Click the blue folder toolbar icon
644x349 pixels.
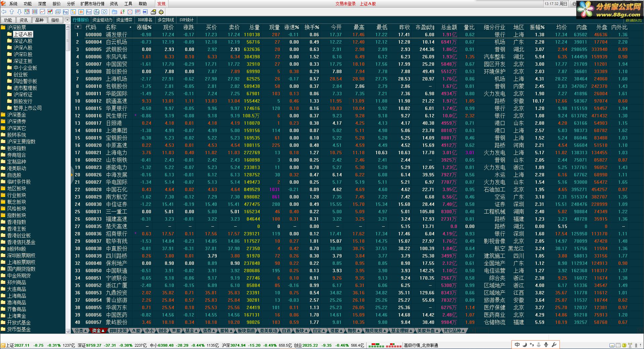click(114, 12)
